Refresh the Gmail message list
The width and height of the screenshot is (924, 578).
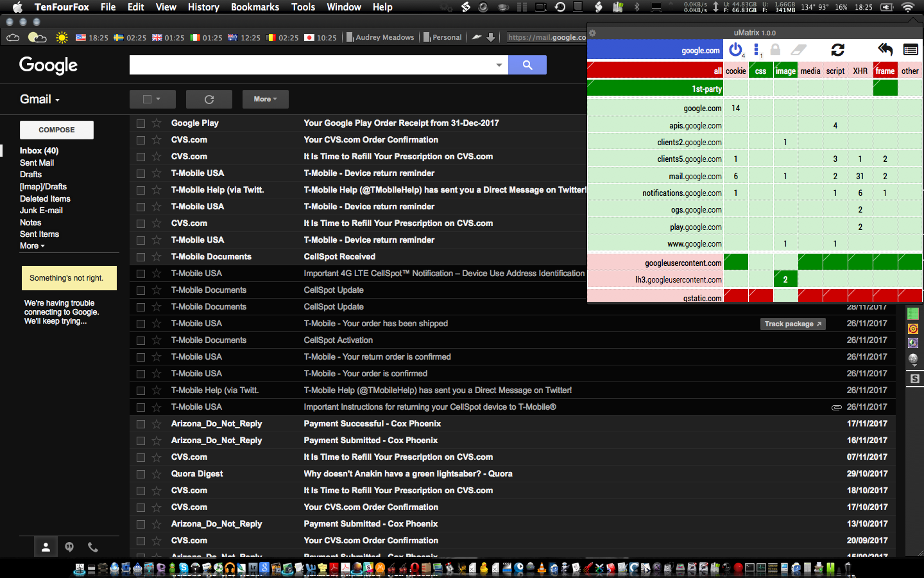coord(209,100)
